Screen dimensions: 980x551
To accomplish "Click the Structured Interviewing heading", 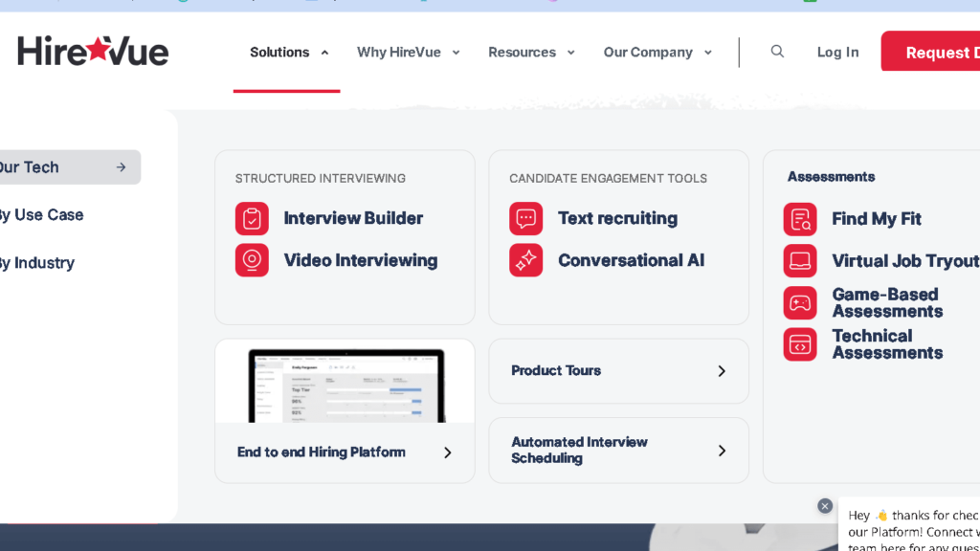I will (320, 178).
